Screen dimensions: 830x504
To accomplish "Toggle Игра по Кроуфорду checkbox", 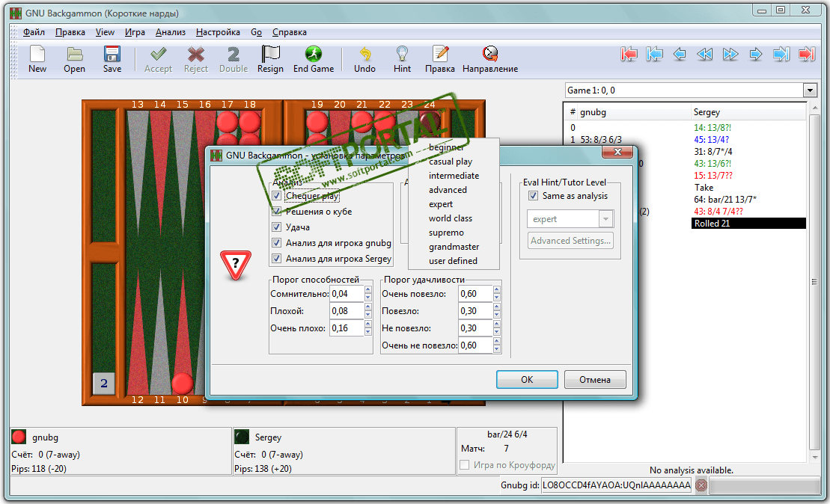I will pos(465,465).
